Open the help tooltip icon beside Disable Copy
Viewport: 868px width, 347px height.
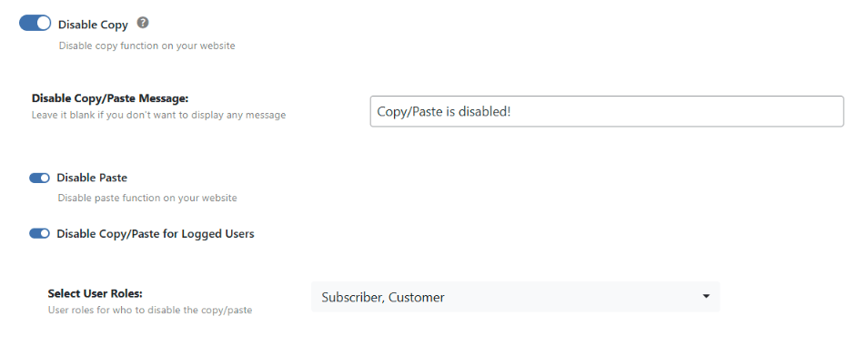pos(143,23)
